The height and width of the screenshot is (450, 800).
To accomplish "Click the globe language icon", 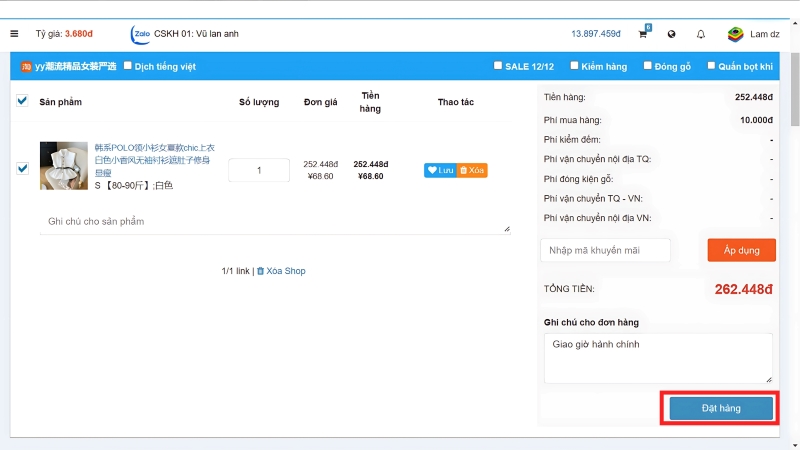I will [x=671, y=34].
